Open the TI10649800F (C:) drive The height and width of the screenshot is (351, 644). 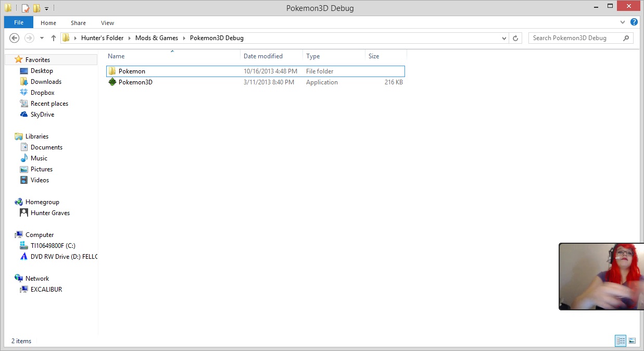(x=53, y=246)
